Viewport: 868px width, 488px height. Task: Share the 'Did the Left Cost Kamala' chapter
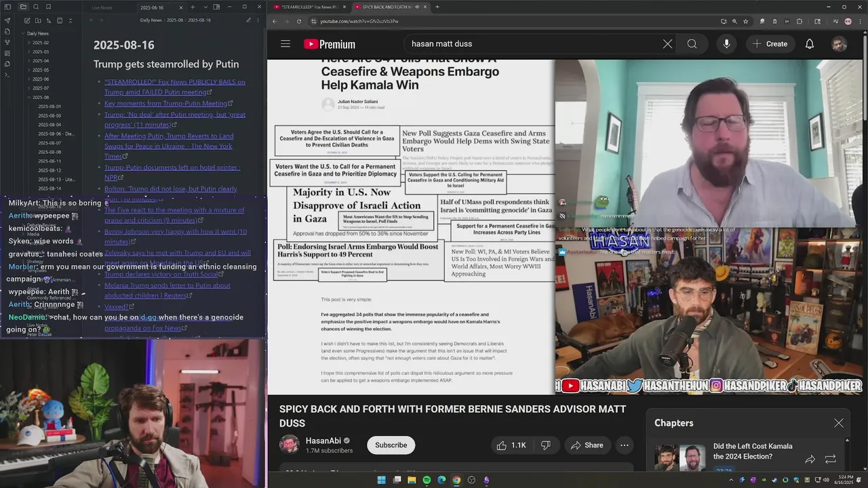810,459
